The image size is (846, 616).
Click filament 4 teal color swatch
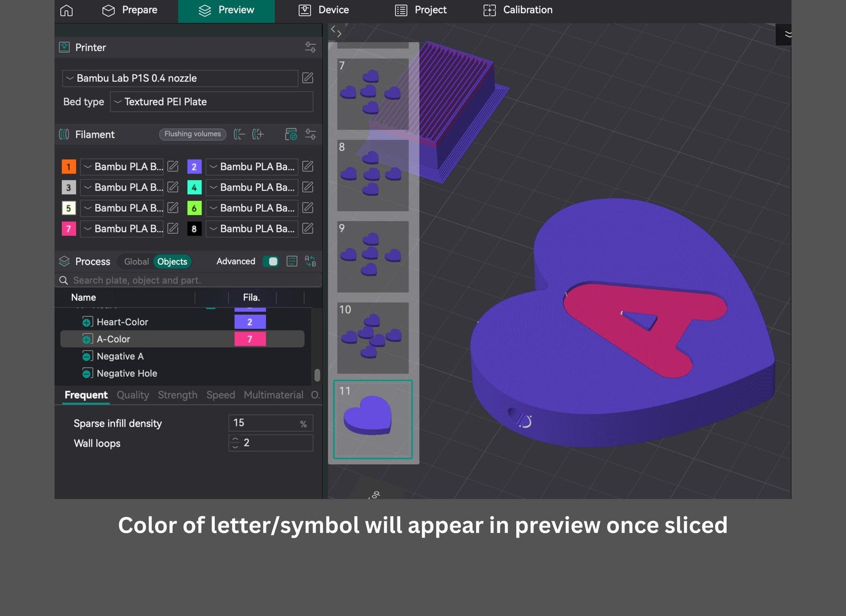[x=194, y=187]
